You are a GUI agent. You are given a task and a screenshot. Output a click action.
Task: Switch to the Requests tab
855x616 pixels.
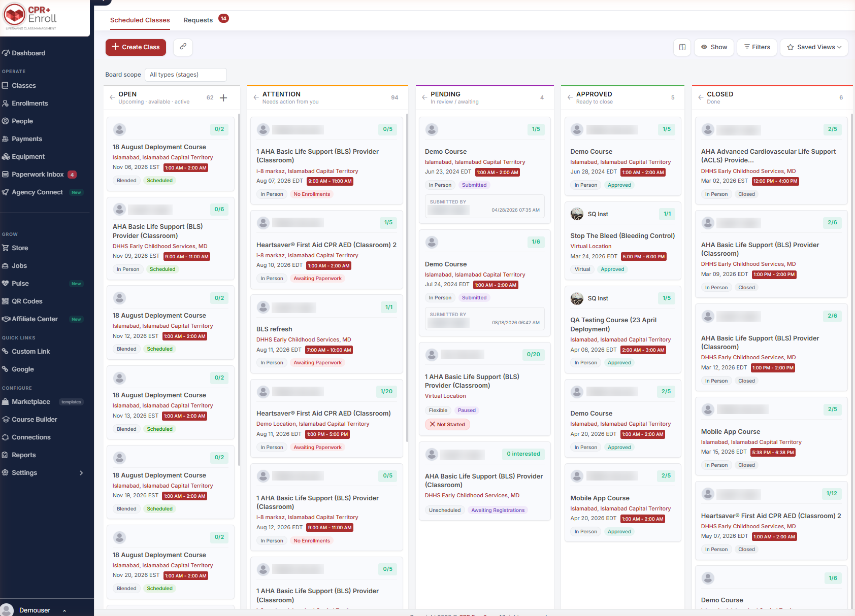pos(198,20)
